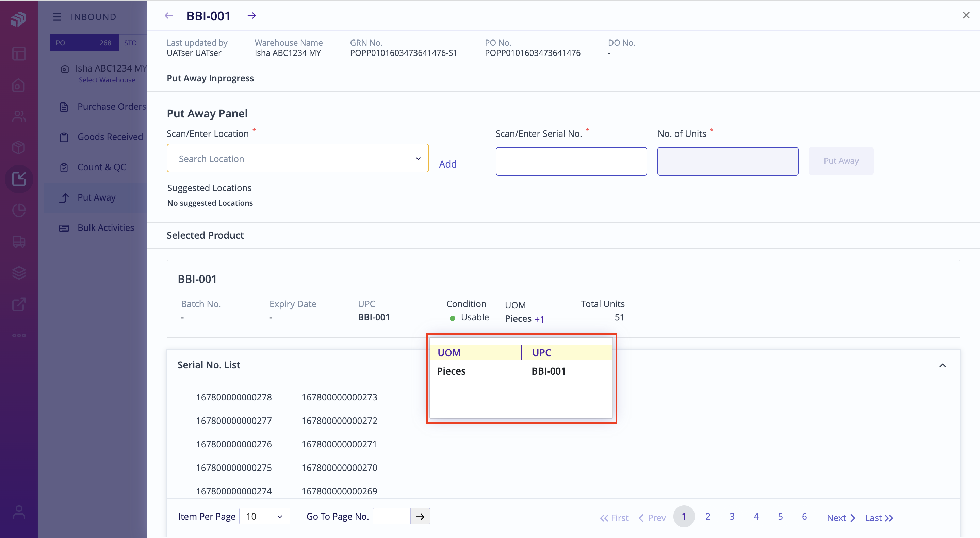980x538 pixels.
Task: Click the warehouse home icon beside Isha ABC1234
Action: (x=65, y=68)
